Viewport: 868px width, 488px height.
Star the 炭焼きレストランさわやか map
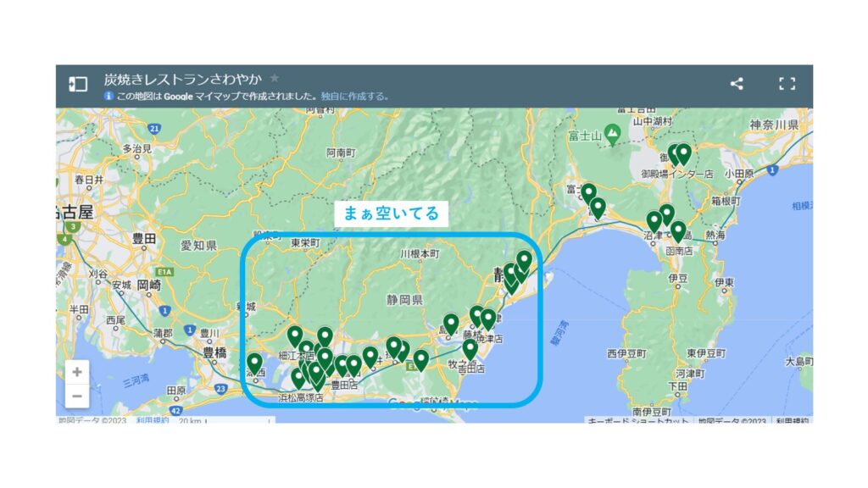275,79
